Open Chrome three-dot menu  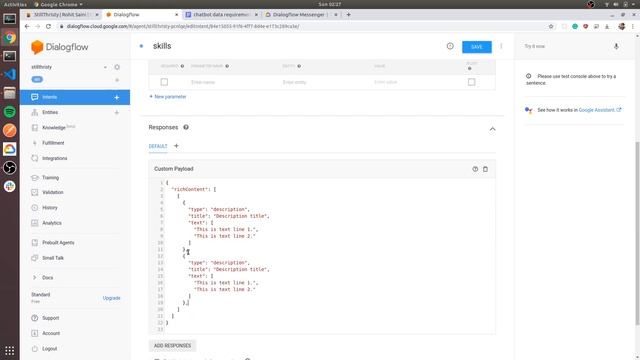633,27
